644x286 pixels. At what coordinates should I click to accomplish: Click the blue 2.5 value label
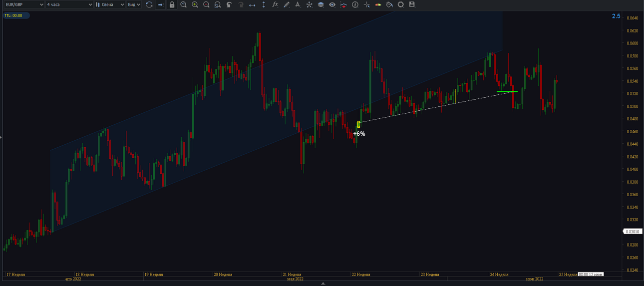616,16
